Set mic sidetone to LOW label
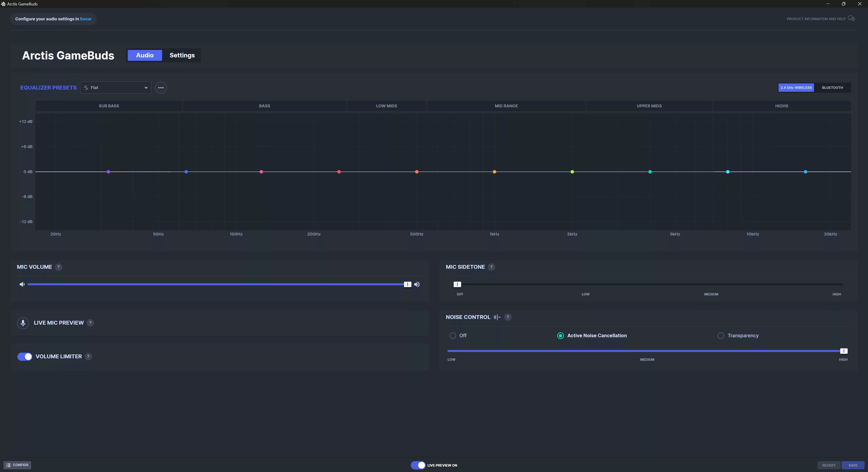 585,294
